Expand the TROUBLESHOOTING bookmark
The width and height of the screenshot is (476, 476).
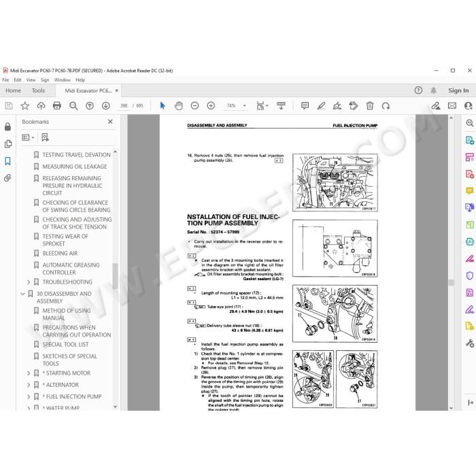29,282
